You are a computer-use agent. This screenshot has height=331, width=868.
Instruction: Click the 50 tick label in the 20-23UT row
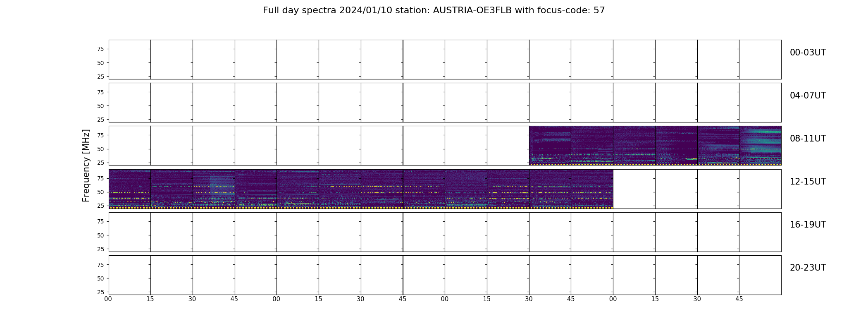coord(100,278)
